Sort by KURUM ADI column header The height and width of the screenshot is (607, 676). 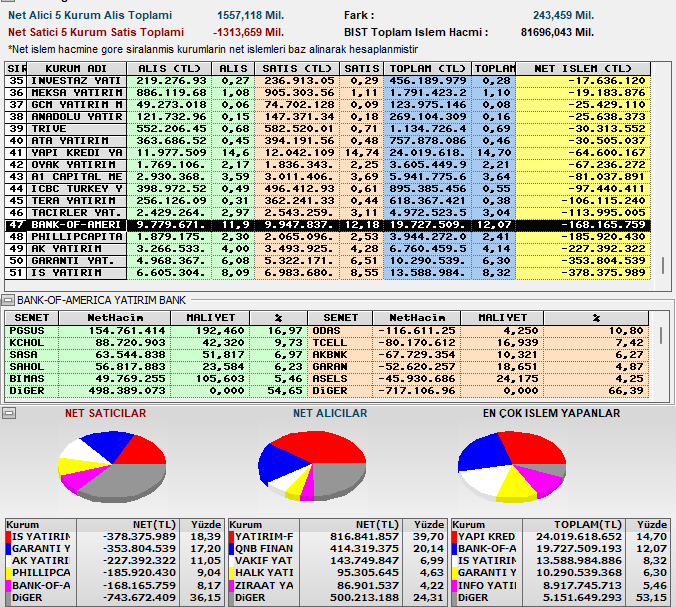coord(76,69)
